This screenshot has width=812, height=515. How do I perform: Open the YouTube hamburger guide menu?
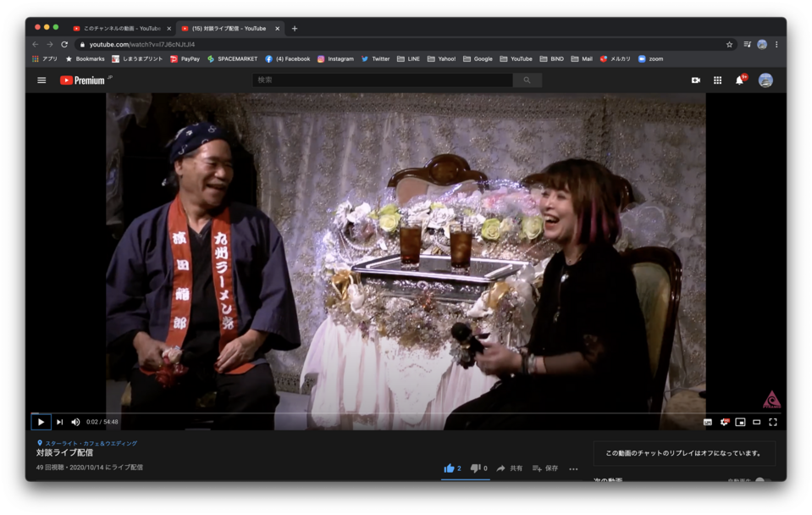41,80
